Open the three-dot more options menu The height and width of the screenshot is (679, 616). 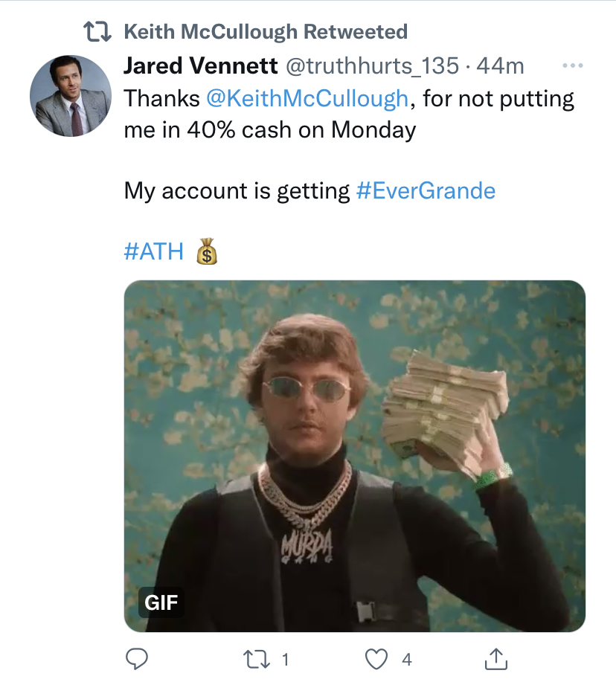(x=571, y=66)
